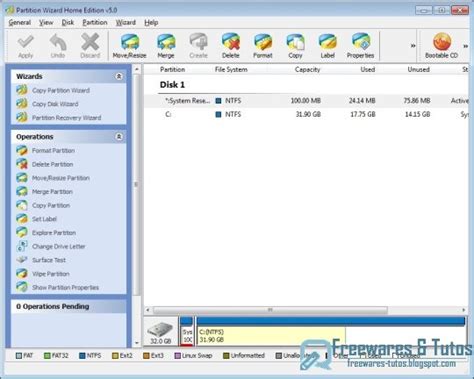Select the System Reserved partition row
The image size is (474, 379).
[306, 101]
